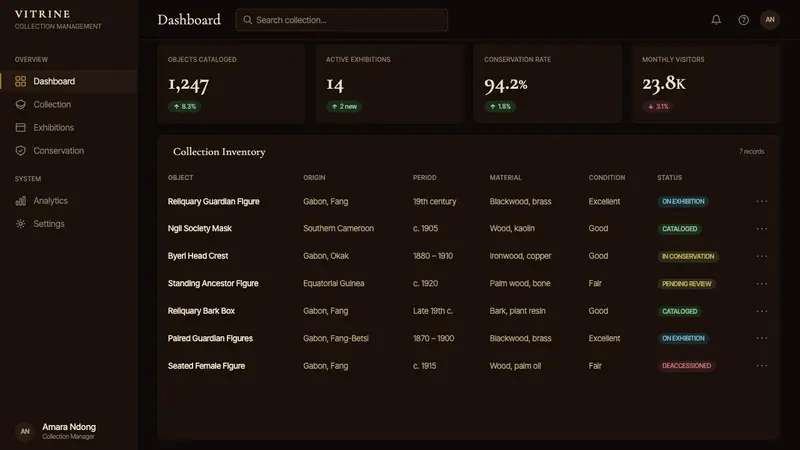Open the Objects Cataloged 1,247 card
This screenshot has height=450, width=800.
232,83
